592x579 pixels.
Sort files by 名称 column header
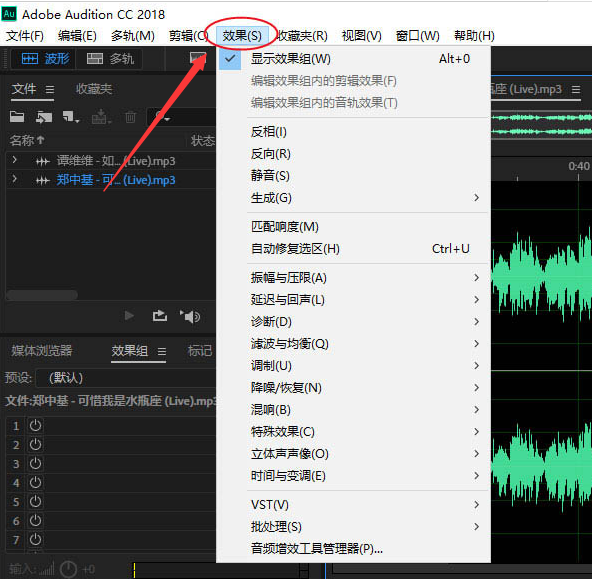click(27, 140)
